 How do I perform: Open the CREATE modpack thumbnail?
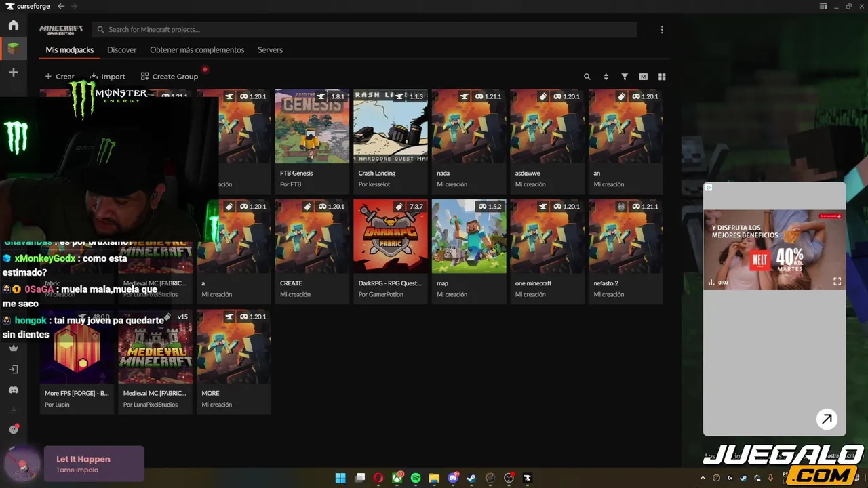pos(312,237)
